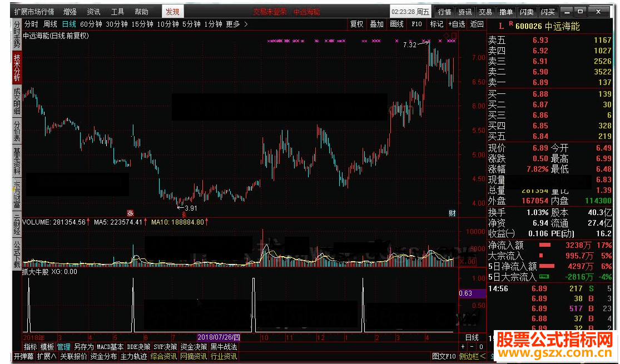The height and width of the screenshot is (364, 620).
Task: Open the 综合资讯 tab
Action: click(x=163, y=356)
